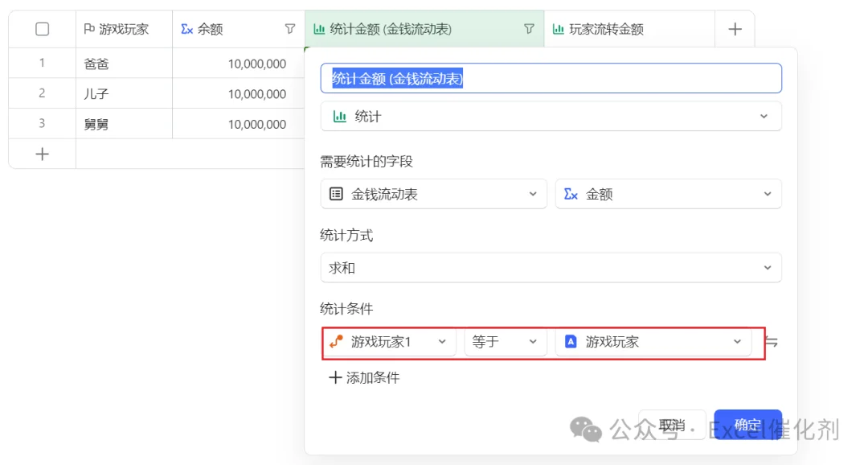Open filter icon on 余额 column
The height and width of the screenshot is (465, 868).
290,29
